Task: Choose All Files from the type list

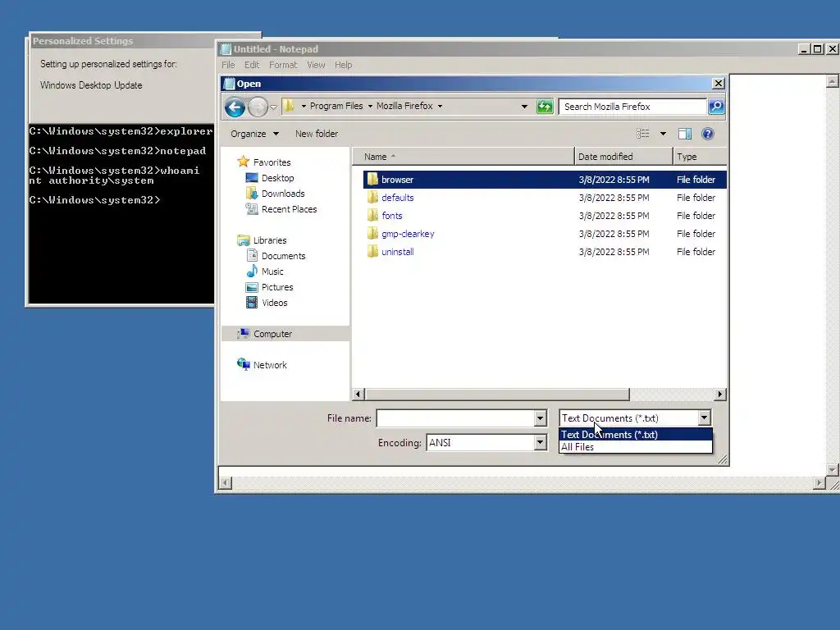Action: pos(636,447)
